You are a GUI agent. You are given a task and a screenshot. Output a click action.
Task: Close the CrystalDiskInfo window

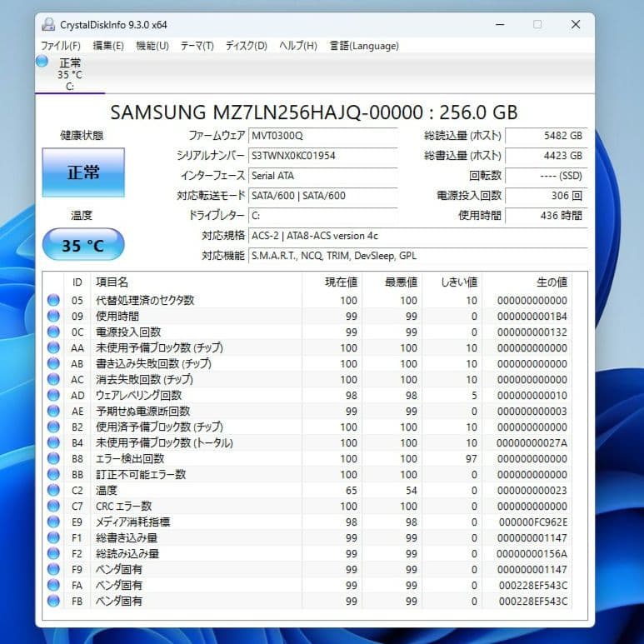(576, 25)
